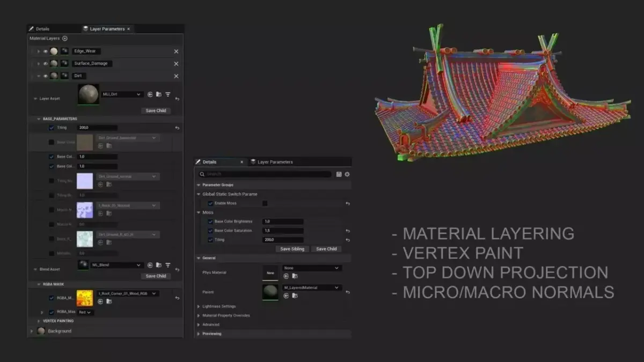Click Save Child in center Details panel

(326, 249)
